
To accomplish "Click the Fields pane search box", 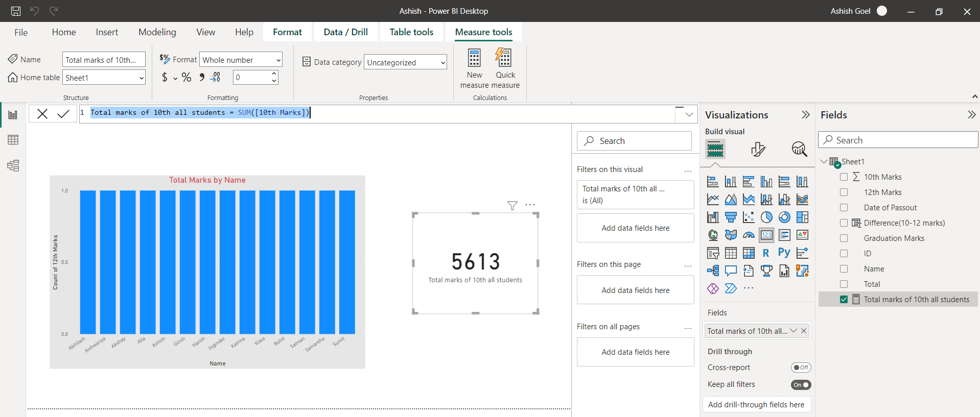I will click(x=898, y=140).
